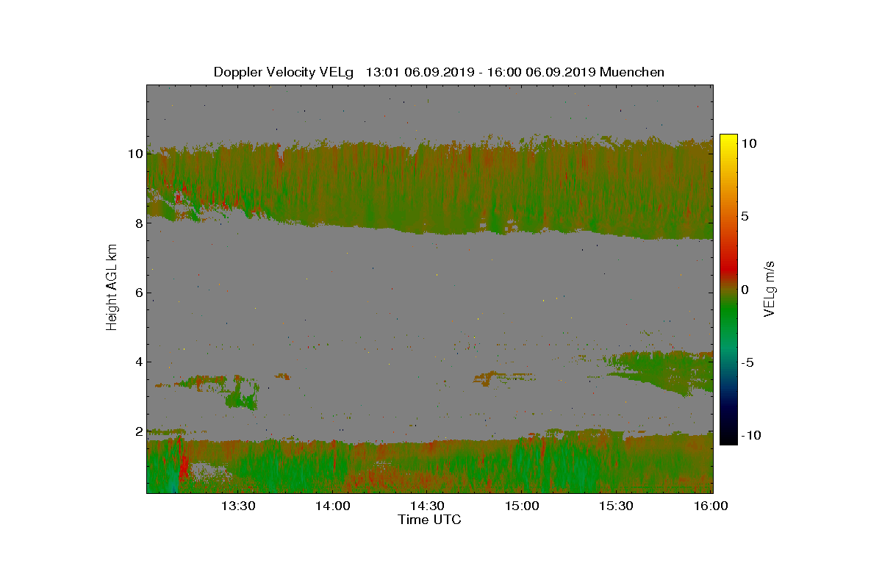
Task: Click the height tick label 2
Action: click(137, 431)
